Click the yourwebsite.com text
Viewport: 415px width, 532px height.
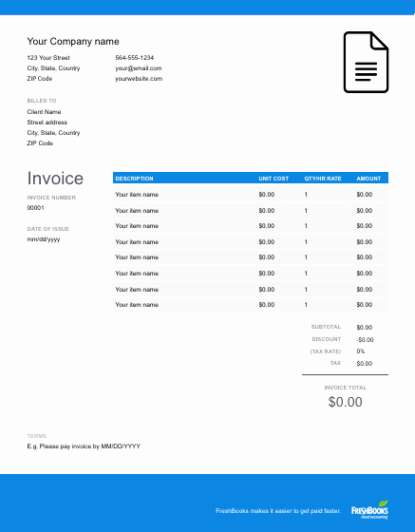pyautogui.click(x=139, y=79)
